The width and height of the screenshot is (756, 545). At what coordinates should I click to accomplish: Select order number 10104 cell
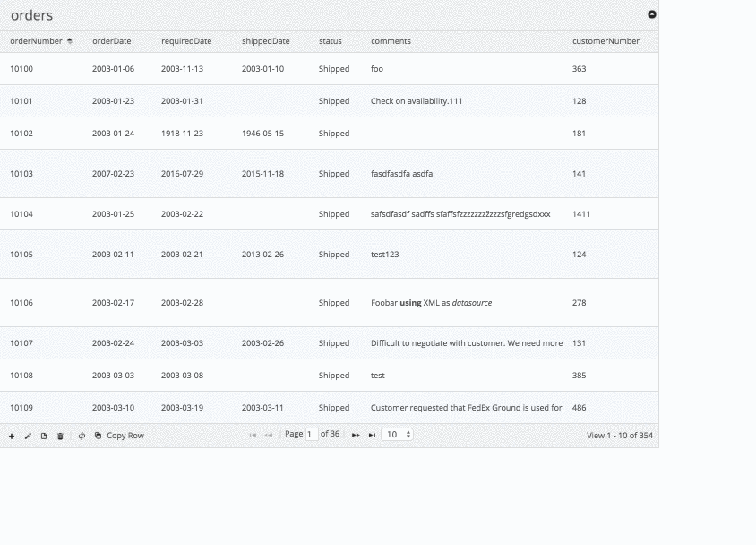click(21, 214)
